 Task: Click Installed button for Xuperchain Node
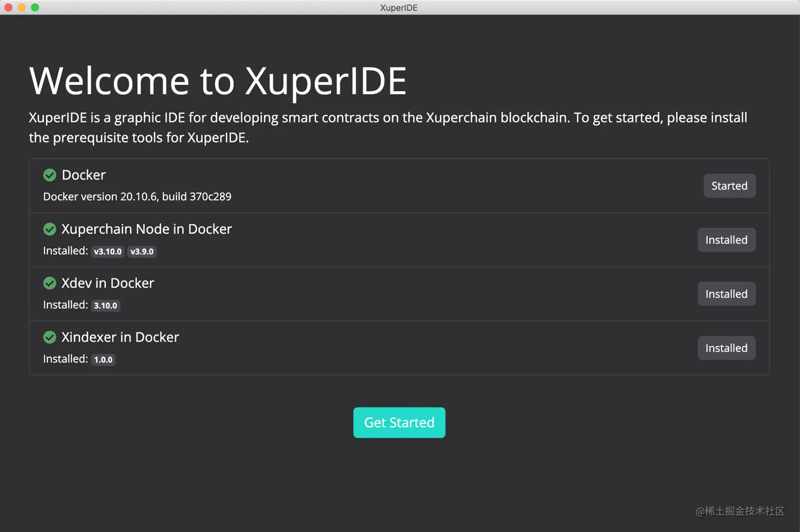pos(726,240)
